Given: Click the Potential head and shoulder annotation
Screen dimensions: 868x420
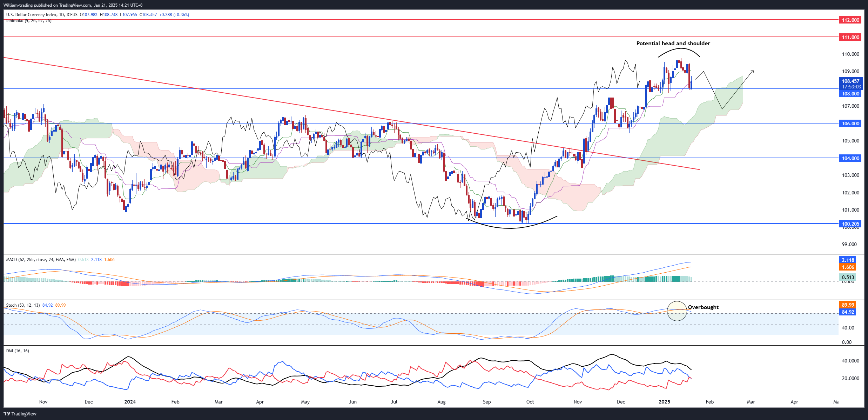Looking at the screenshot, I should 673,44.
